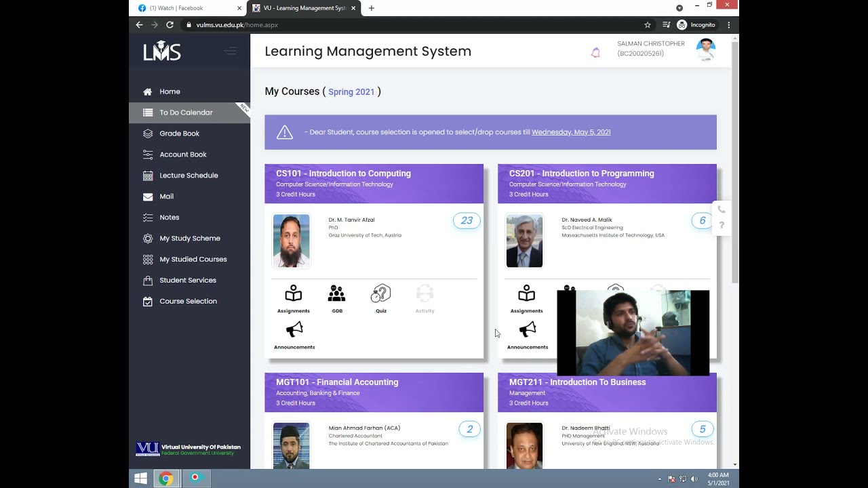Click the screen recorder taskbar icon
The height and width of the screenshot is (488, 868).
tap(195, 479)
